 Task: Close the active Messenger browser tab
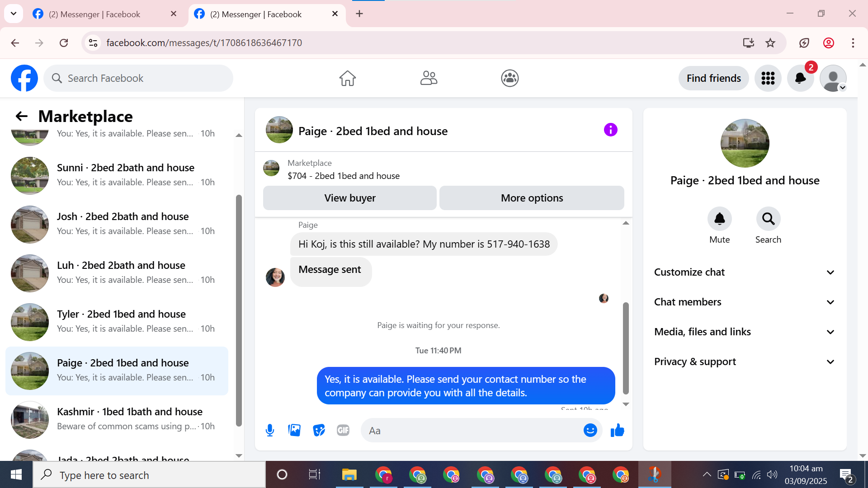point(335,14)
